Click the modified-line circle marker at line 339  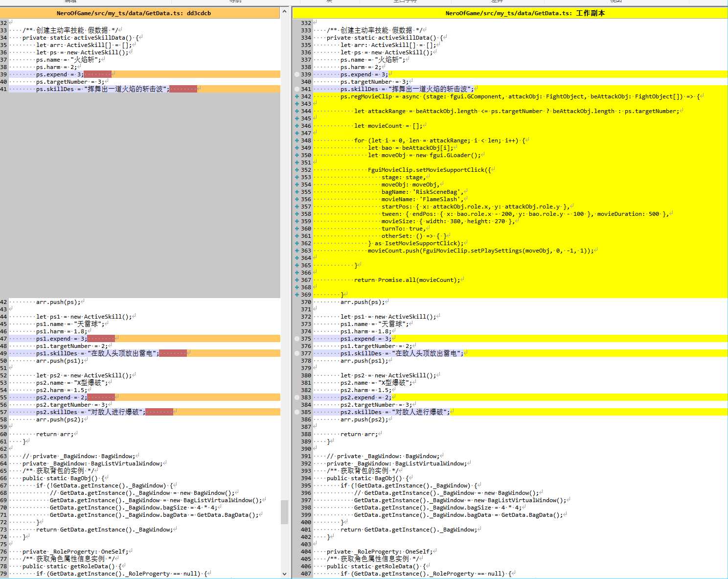(x=297, y=74)
